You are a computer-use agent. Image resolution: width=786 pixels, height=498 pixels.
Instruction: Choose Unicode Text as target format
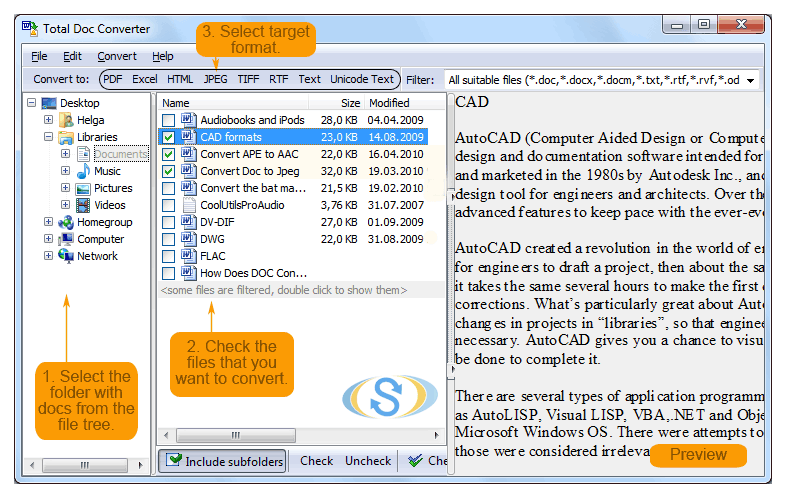(362, 79)
